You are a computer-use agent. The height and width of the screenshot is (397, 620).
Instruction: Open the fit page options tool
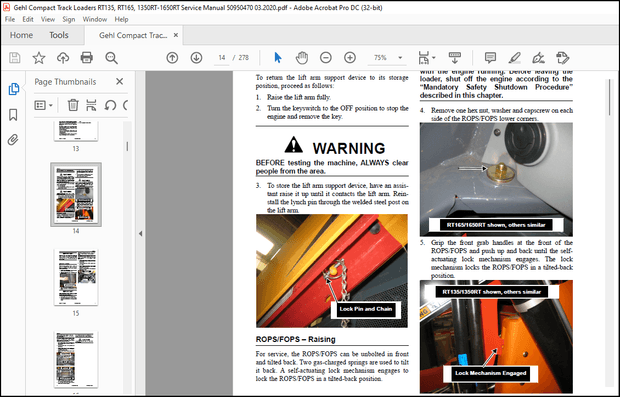423,58
